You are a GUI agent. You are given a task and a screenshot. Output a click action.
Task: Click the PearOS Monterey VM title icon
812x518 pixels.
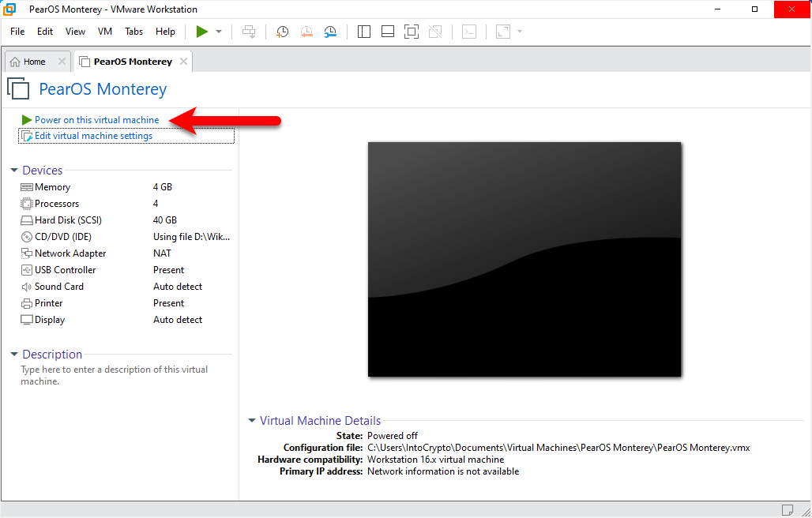[18, 88]
